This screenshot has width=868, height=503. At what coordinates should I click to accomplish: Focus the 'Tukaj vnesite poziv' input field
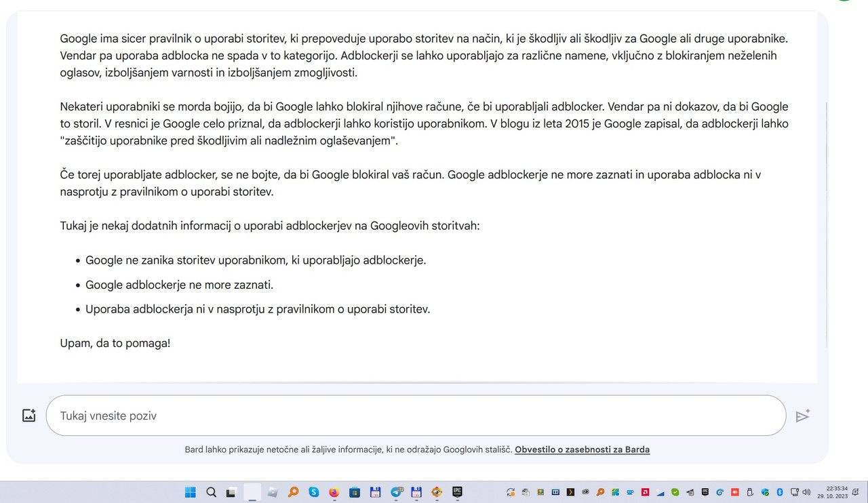click(416, 416)
